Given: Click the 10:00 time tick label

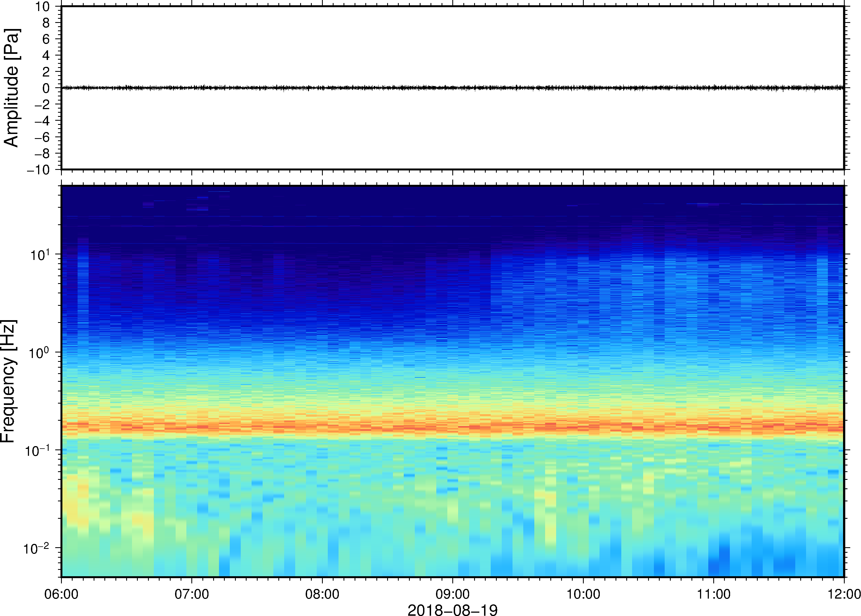Looking at the screenshot, I should click(583, 594).
